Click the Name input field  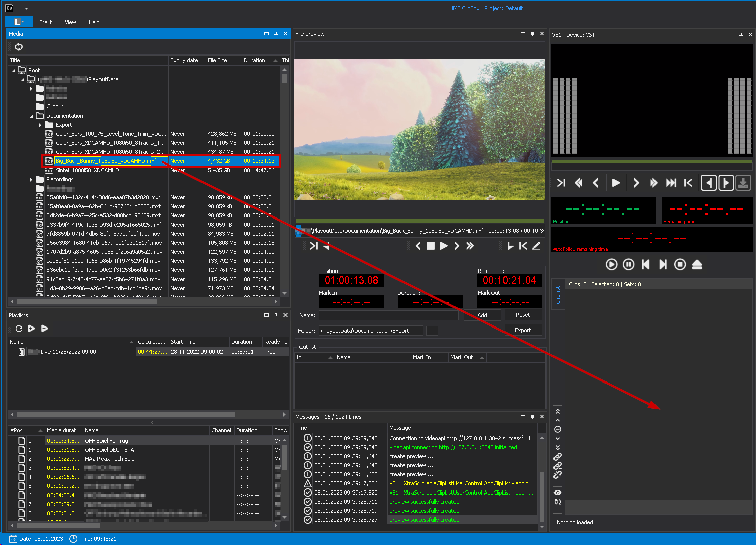(388, 315)
